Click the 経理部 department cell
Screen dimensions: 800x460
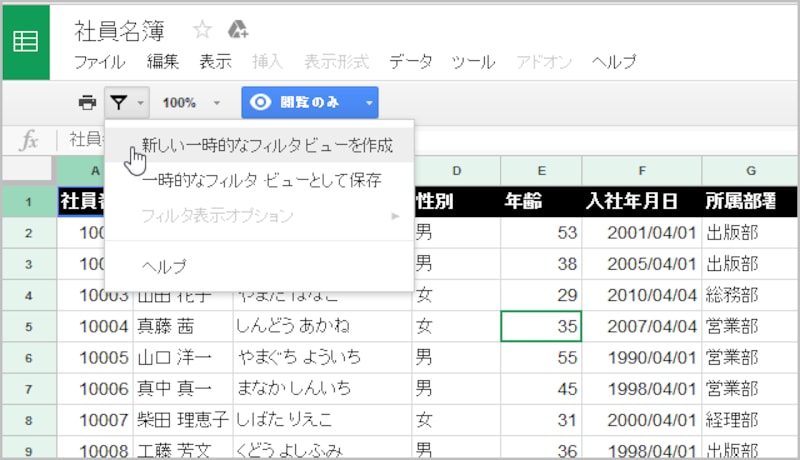[x=750, y=420]
